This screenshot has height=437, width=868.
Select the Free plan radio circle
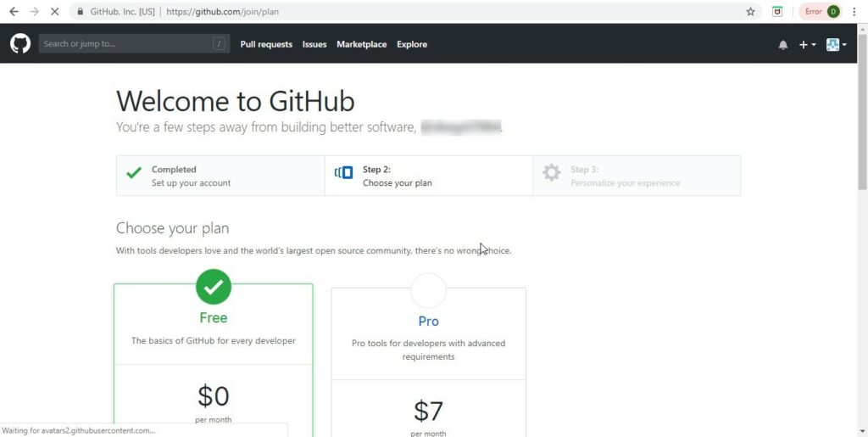213,287
